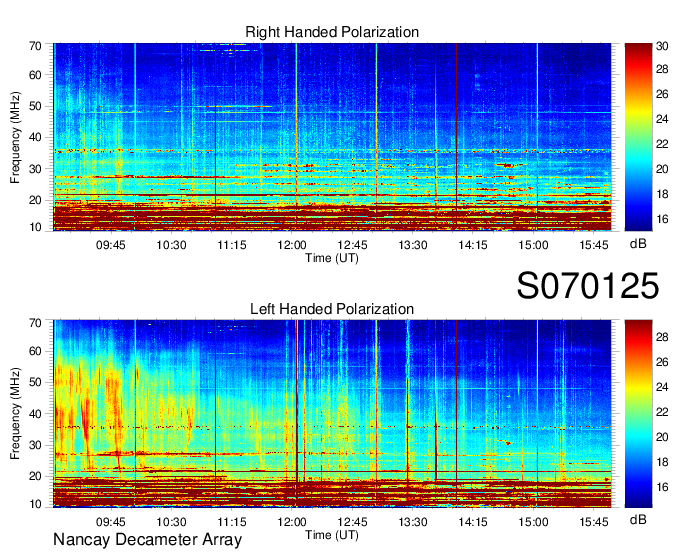Click the 24 dB value on the Right Handed color bar
Viewport: 680px width, 552px height.
tap(662, 119)
